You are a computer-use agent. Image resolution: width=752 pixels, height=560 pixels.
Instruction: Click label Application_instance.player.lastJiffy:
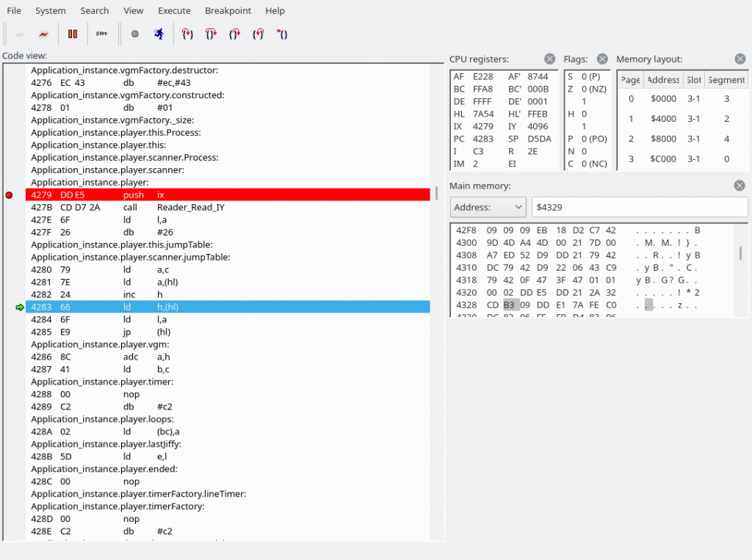point(106,444)
